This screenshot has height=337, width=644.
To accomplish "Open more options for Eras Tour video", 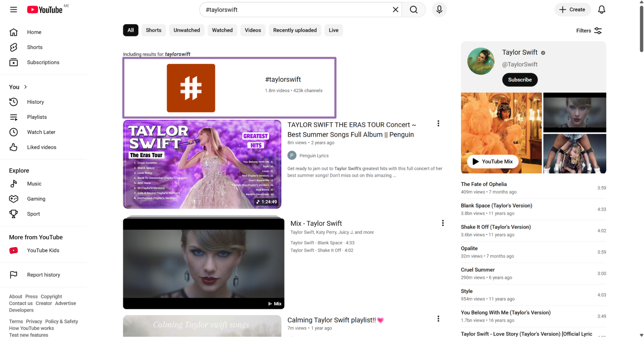I will 438,124.
